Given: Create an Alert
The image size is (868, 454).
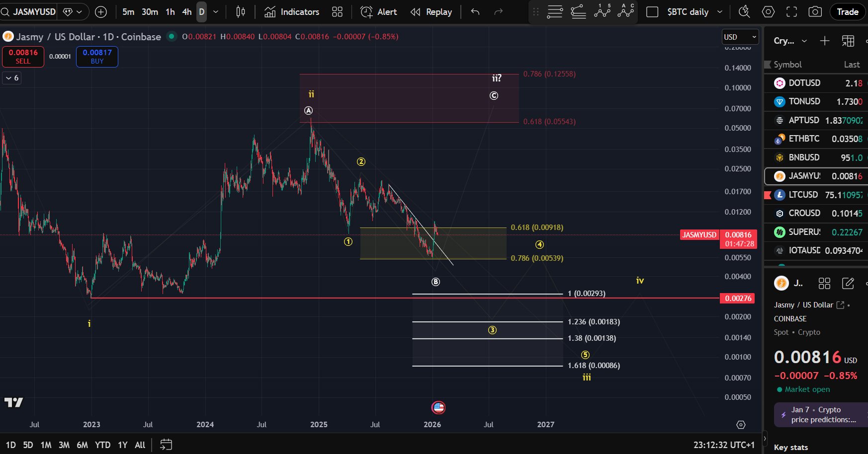Looking at the screenshot, I should (379, 12).
